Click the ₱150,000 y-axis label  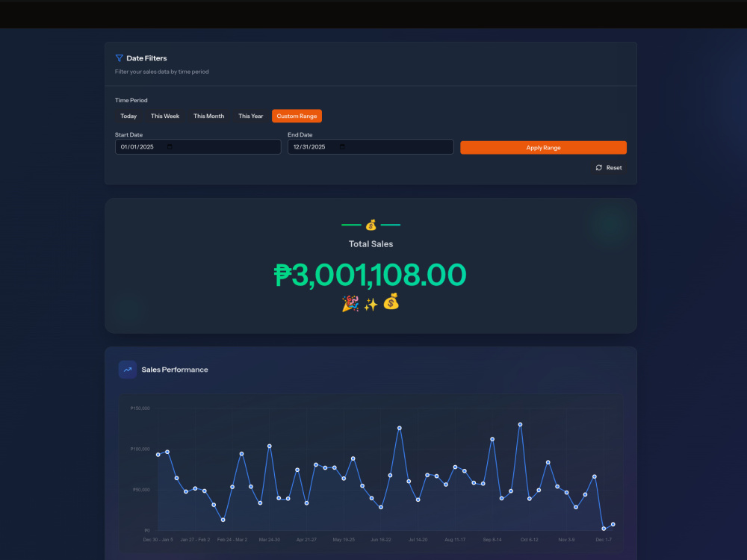coord(140,408)
